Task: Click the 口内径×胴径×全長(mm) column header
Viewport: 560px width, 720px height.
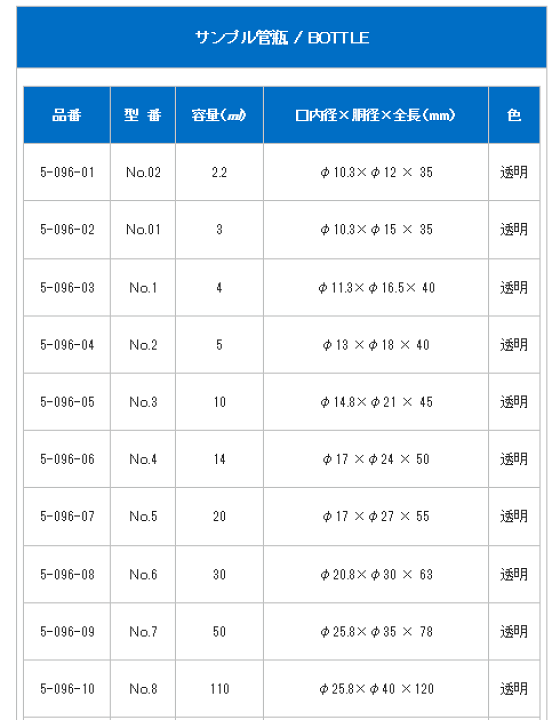Action: click(x=376, y=115)
